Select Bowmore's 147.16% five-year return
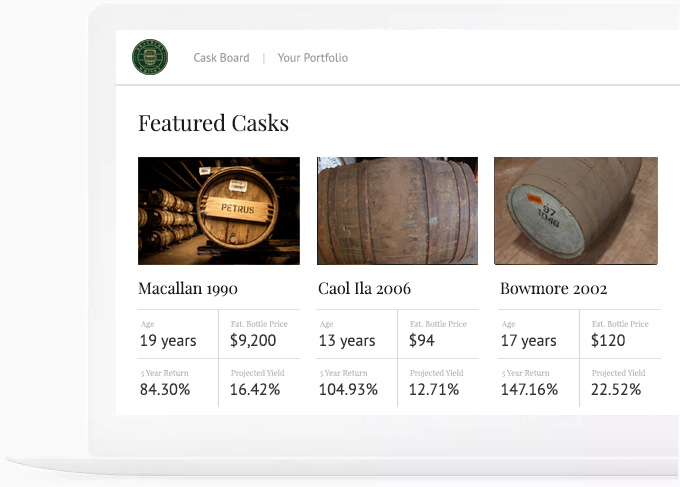This screenshot has width=680, height=487. click(x=529, y=390)
